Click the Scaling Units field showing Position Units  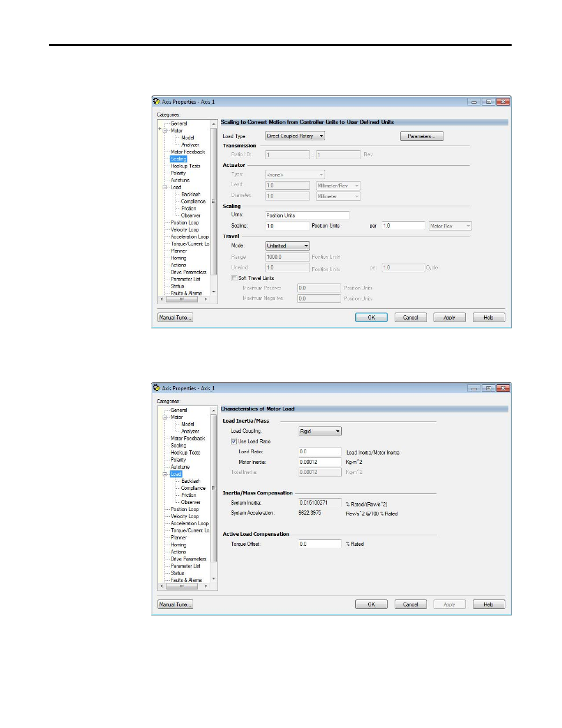click(307, 215)
